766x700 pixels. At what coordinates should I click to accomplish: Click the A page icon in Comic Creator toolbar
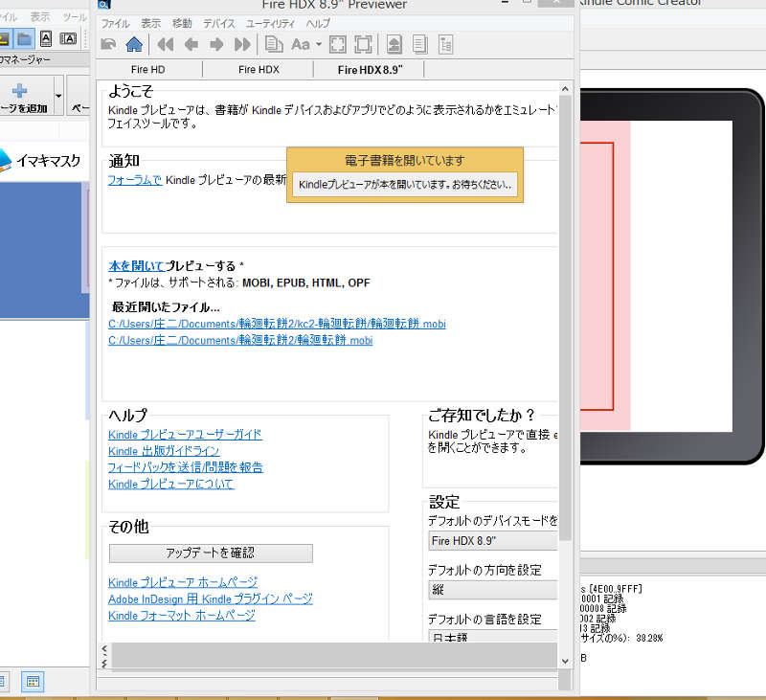(x=46, y=38)
